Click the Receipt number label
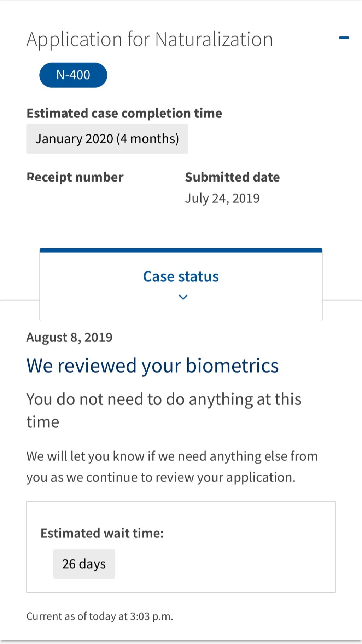362x644 pixels. (x=75, y=177)
